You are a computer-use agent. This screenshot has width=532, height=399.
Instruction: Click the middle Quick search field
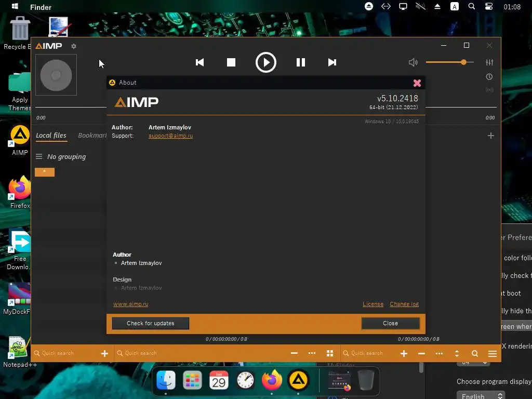click(x=200, y=353)
